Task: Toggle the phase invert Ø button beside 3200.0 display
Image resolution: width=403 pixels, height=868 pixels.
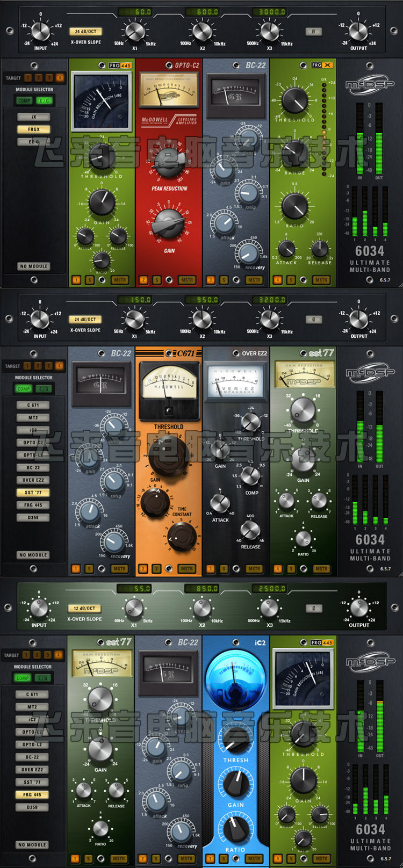Action: (x=314, y=320)
